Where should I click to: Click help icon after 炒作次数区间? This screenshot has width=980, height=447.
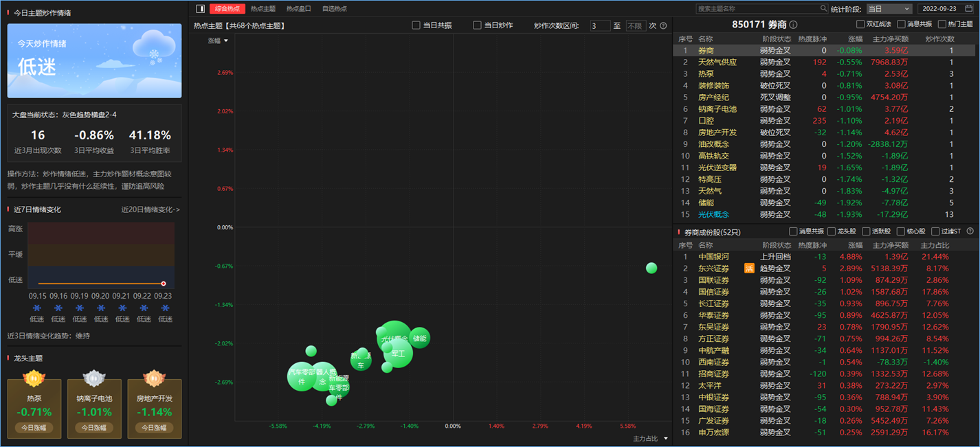(x=663, y=26)
